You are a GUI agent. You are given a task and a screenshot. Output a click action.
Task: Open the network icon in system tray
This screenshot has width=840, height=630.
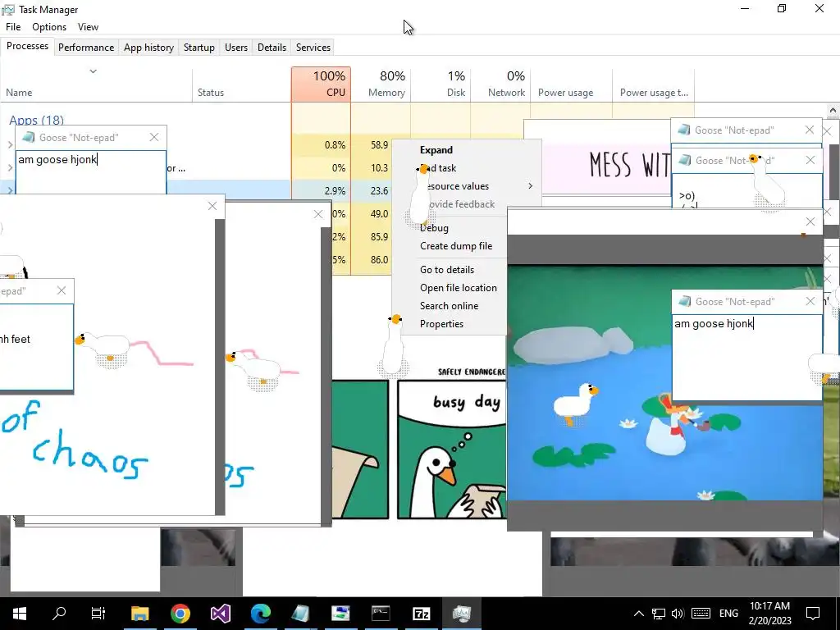659,614
